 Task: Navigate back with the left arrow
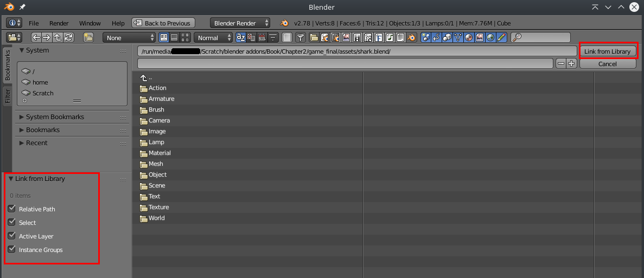(x=36, y=38)
